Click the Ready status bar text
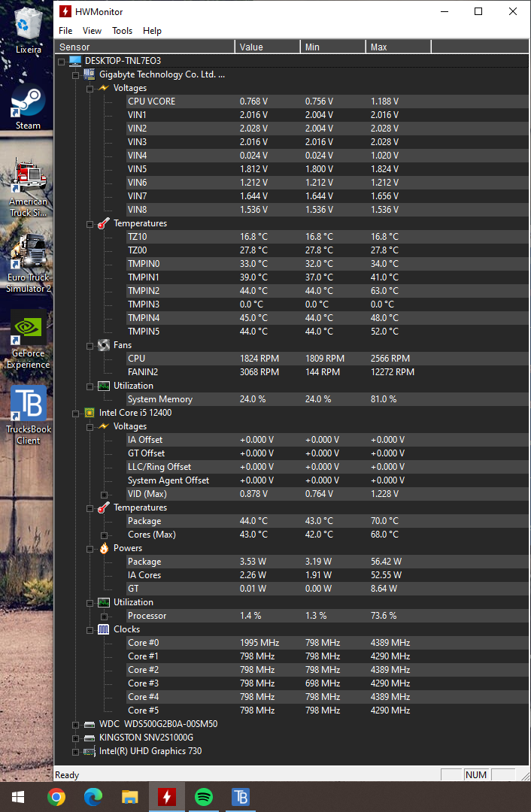Screen dimensions: 531x812 coord(68,774)
